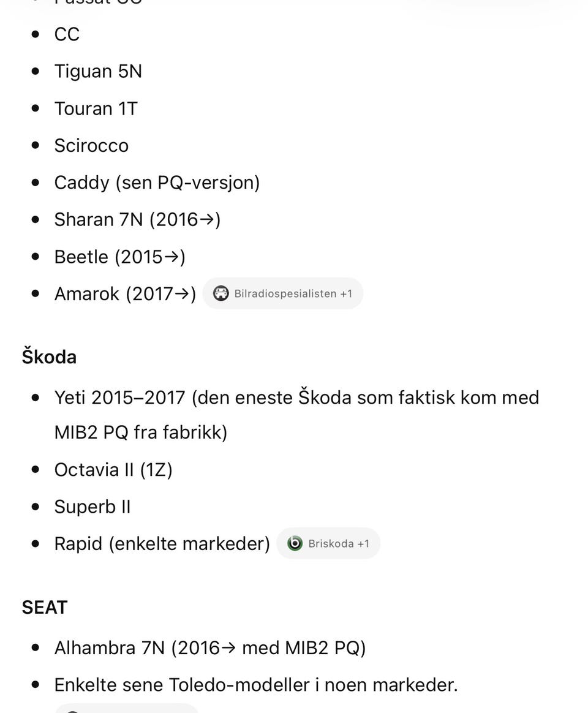
Task: Click the Beetle (2015→) list item
Action: click(x=119, y=257)
